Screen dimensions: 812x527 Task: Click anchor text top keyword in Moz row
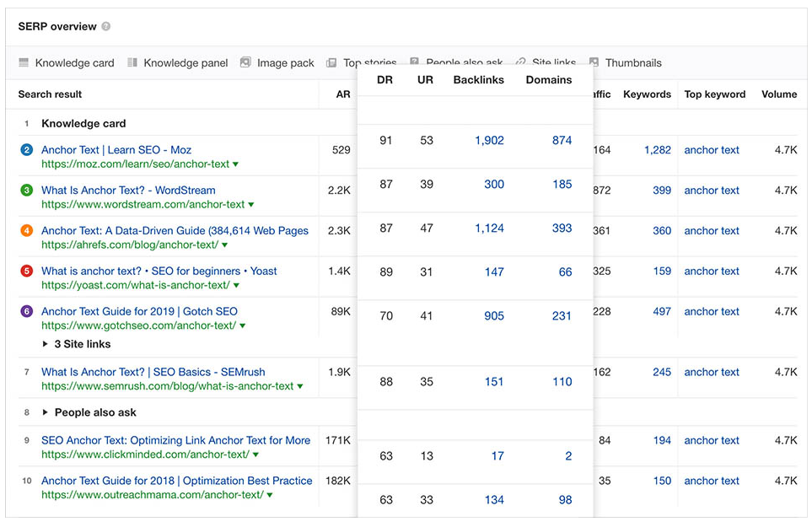pyautogui.click(x=712, y=150)
